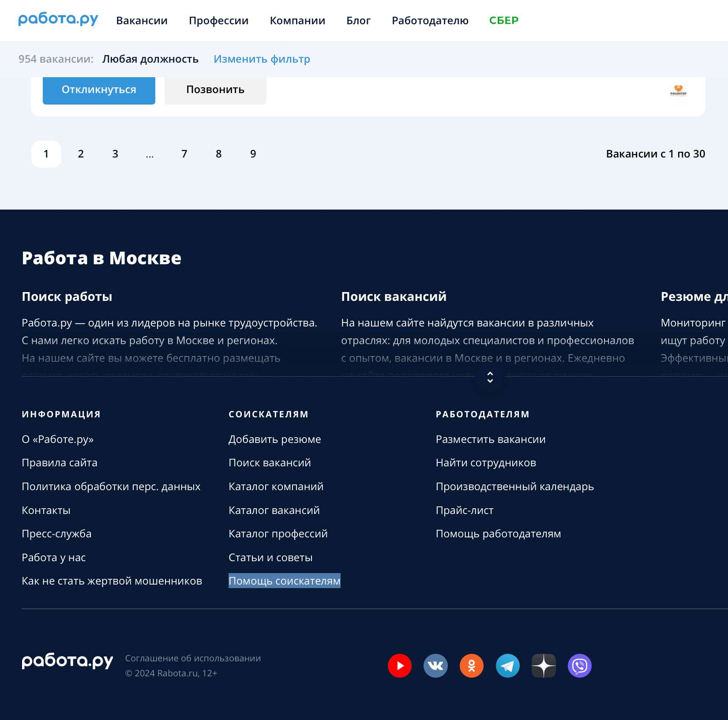Open Производственный календарь footer link

pyautogui.click(x=515, y=487)
